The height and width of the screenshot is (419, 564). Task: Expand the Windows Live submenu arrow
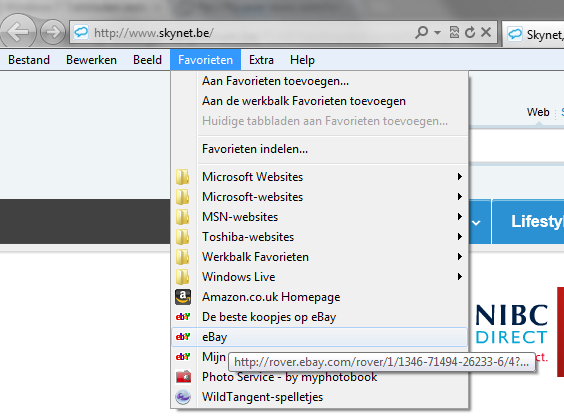(459, 277)
